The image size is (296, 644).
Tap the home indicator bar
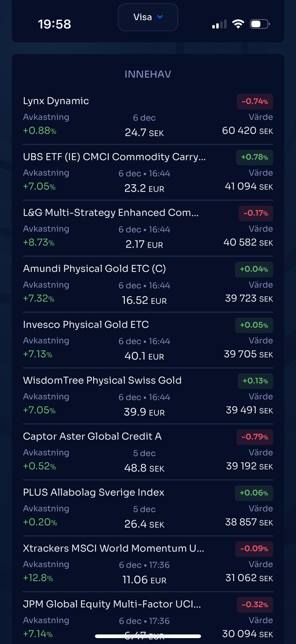pyautogui.click(x=148, y=636)
